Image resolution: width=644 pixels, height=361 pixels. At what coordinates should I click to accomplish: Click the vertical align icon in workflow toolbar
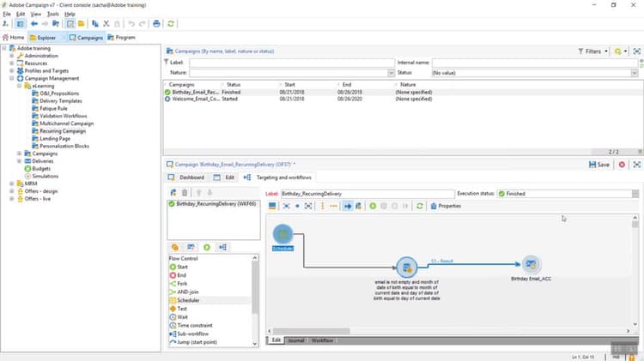tap(322, 206)
